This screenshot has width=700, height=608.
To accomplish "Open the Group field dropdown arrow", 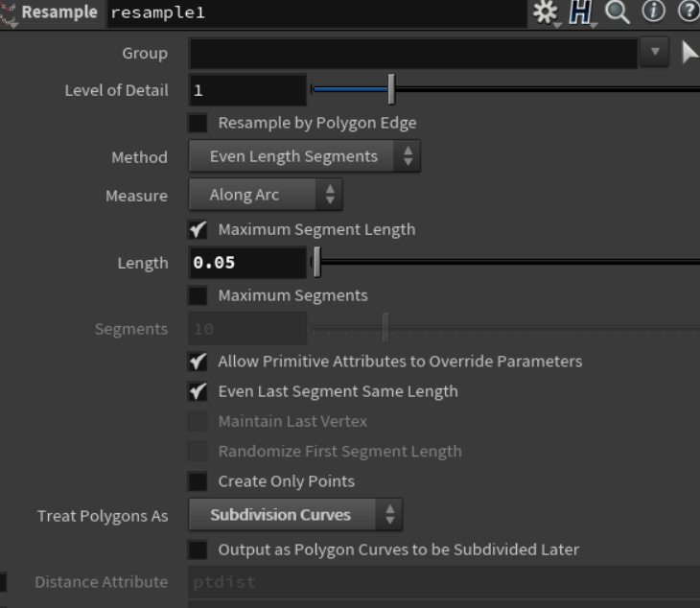I will 655,53.
